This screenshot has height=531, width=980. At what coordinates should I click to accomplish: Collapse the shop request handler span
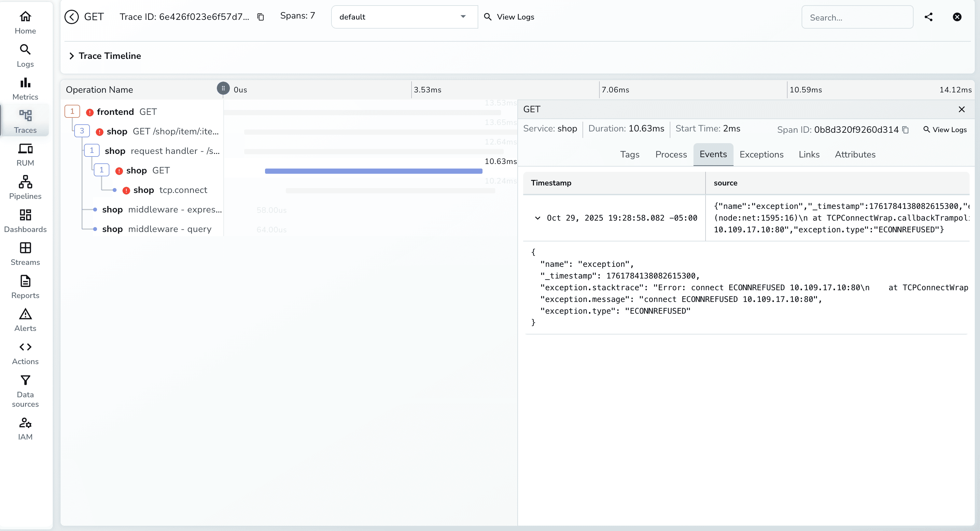tap(92, 151)
